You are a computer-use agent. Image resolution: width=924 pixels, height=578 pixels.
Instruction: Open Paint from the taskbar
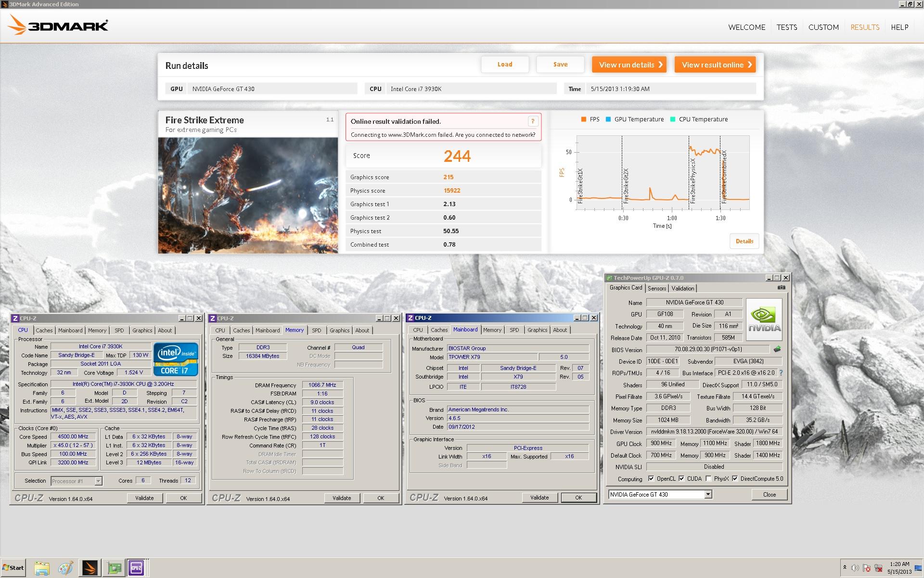coord(65,568)
